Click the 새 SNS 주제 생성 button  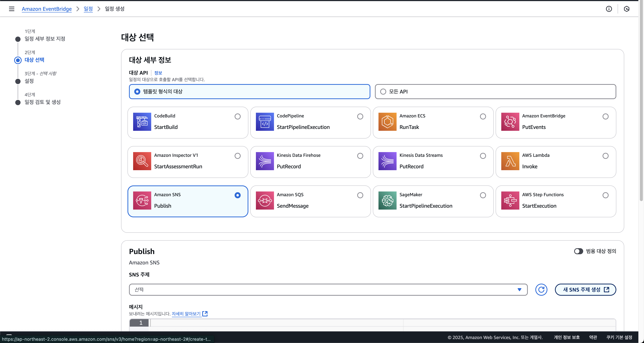tap(585, 289)
